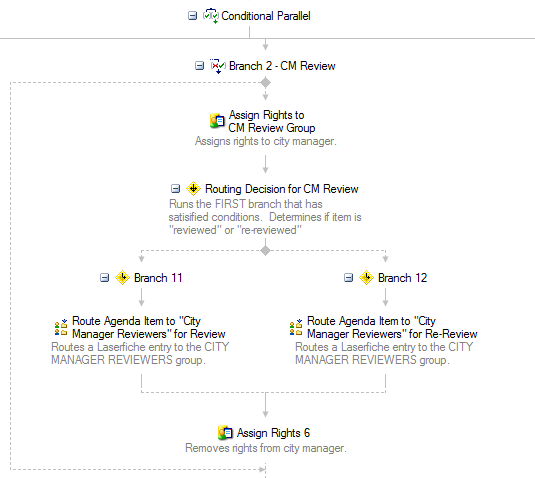Click the gray diamond connector under Branch 2
Viewport: 535px width, 478px height.
coord(265,83)
